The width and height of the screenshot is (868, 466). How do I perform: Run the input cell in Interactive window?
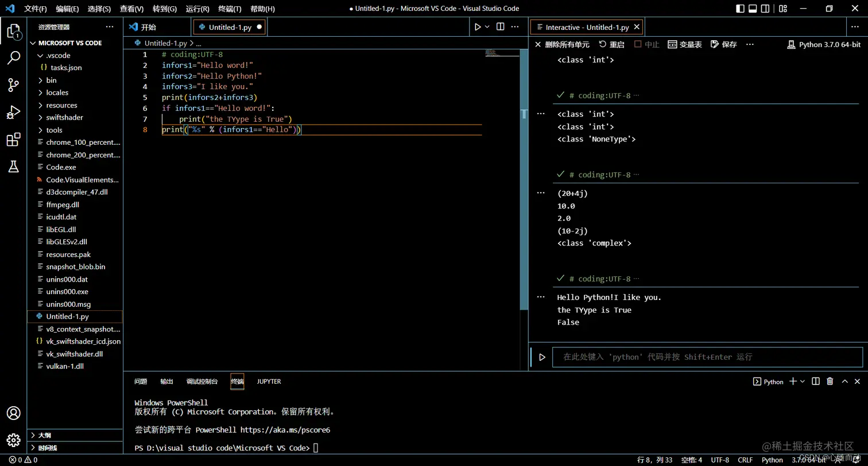542,357
